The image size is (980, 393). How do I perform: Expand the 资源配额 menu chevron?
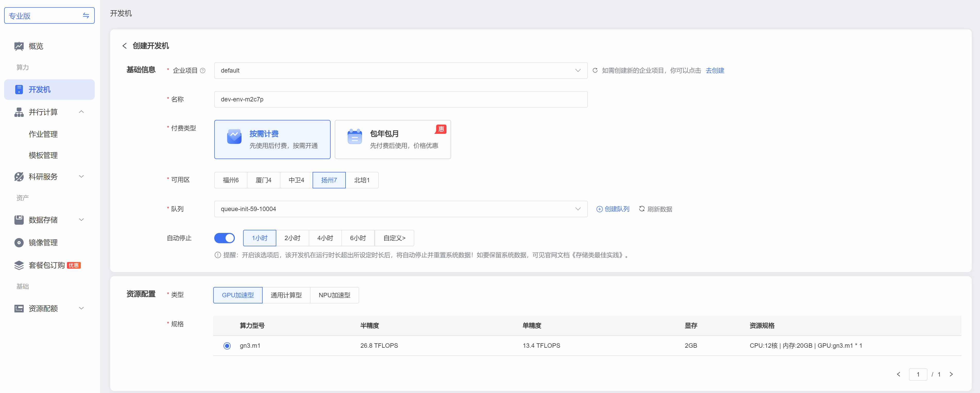point(81,308)
